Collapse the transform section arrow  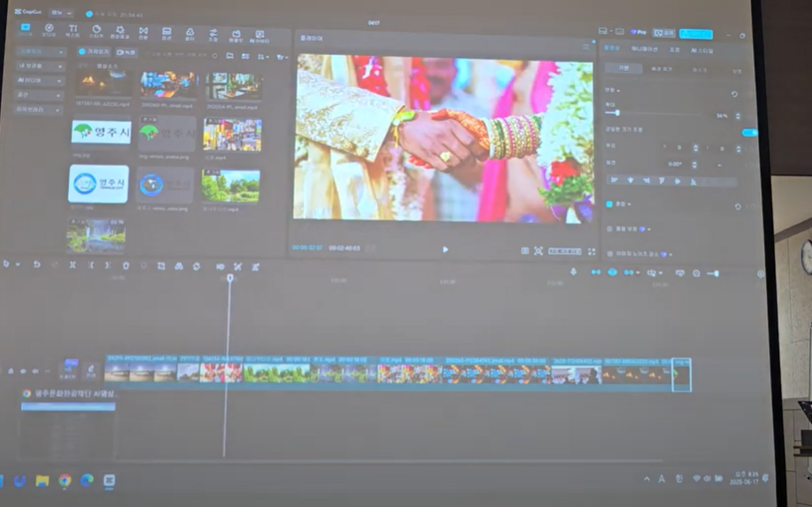pyautogui.click(x=618, y=90)
